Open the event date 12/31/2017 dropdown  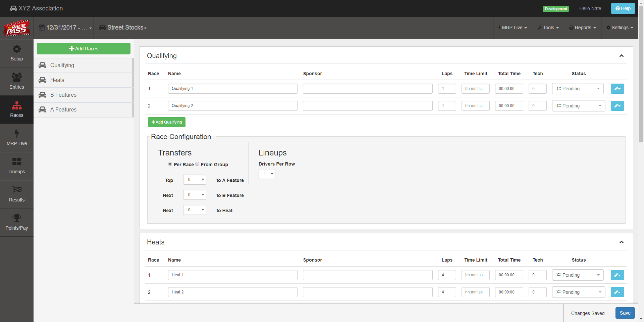(x=65, y=28)
